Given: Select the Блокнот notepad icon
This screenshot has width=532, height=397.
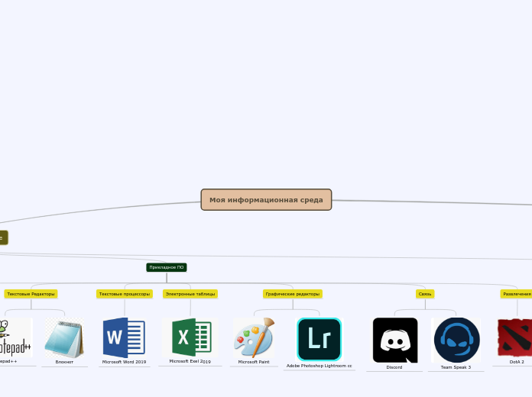Looking at the screenshot, I should click(64, 338).
